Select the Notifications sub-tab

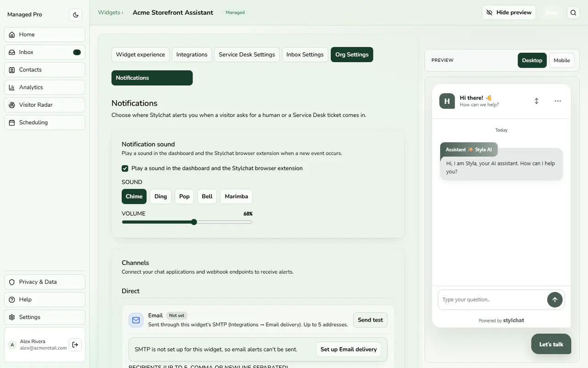coord(152,78)
